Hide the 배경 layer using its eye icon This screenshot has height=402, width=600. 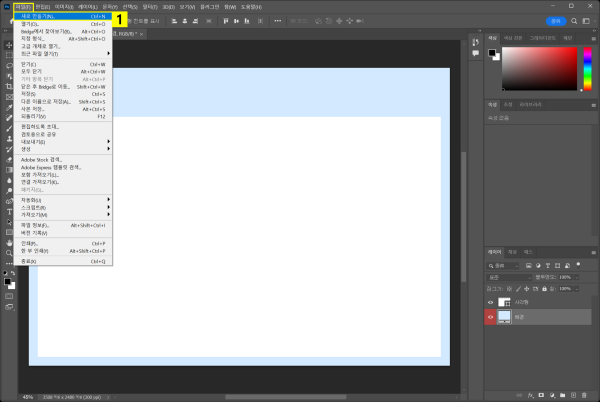[490, 317]
